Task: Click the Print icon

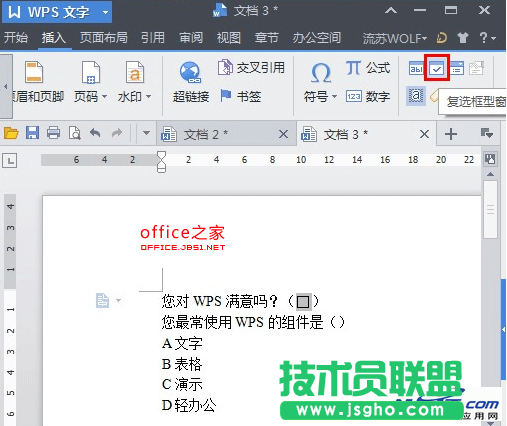Action: click(53, 133)
